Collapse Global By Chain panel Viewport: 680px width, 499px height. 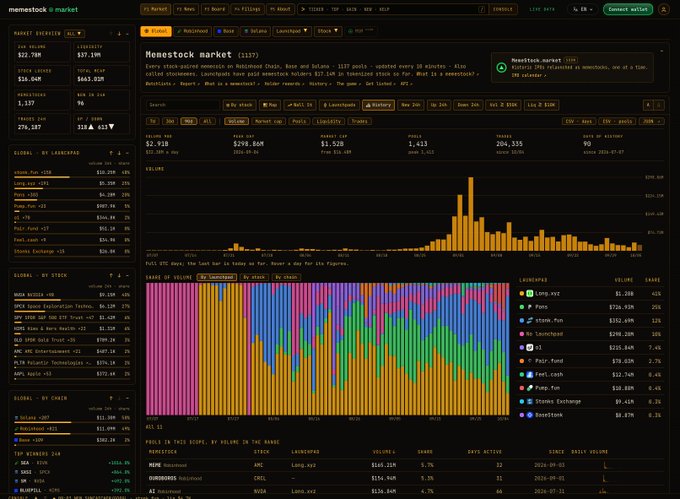click(127, 398)
